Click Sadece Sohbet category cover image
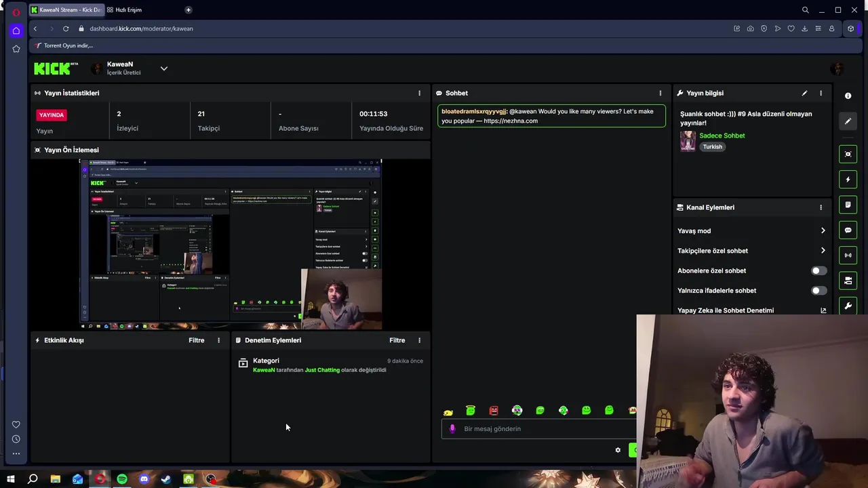 click(688, 141)
